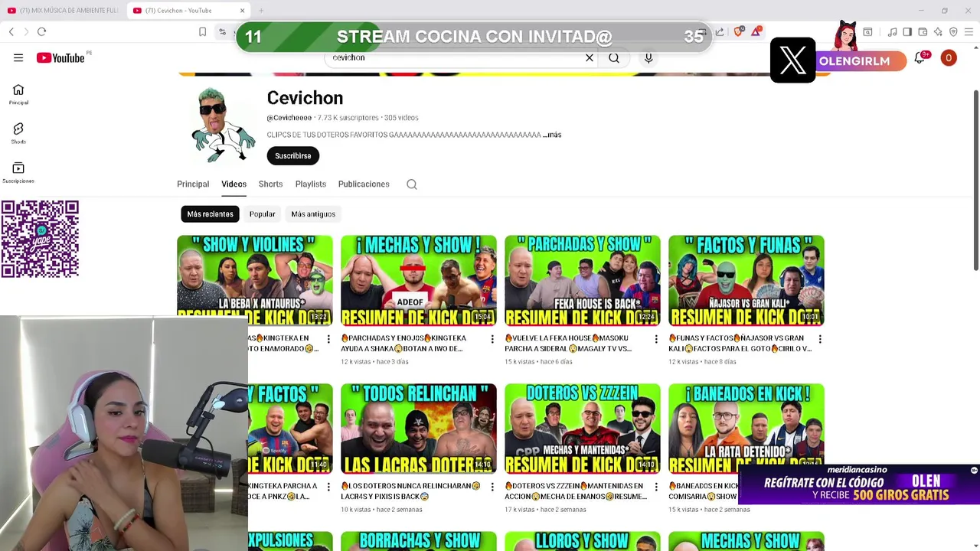Open options for the PARCHADAS Y ENOJOS video
Viewport: 980px width, 551px height.
coord(492,339)
